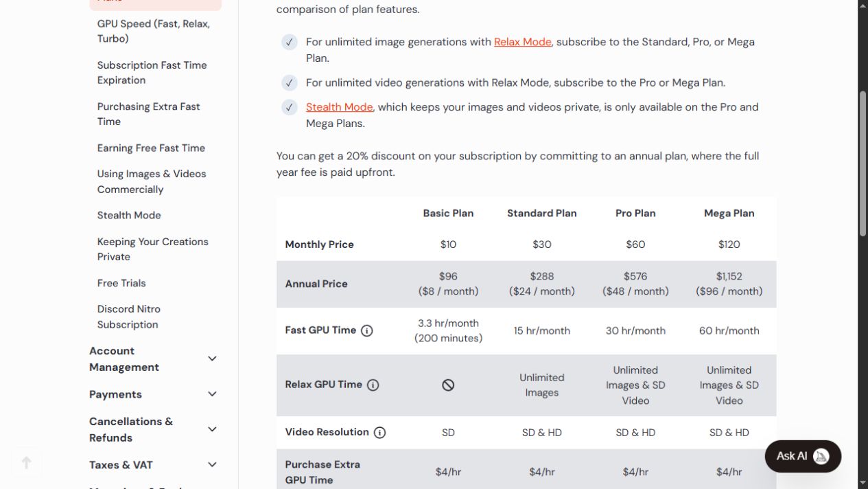Click the Relax GPU Time info icon
The image size is (868, 489).
(x=373, y=385)
